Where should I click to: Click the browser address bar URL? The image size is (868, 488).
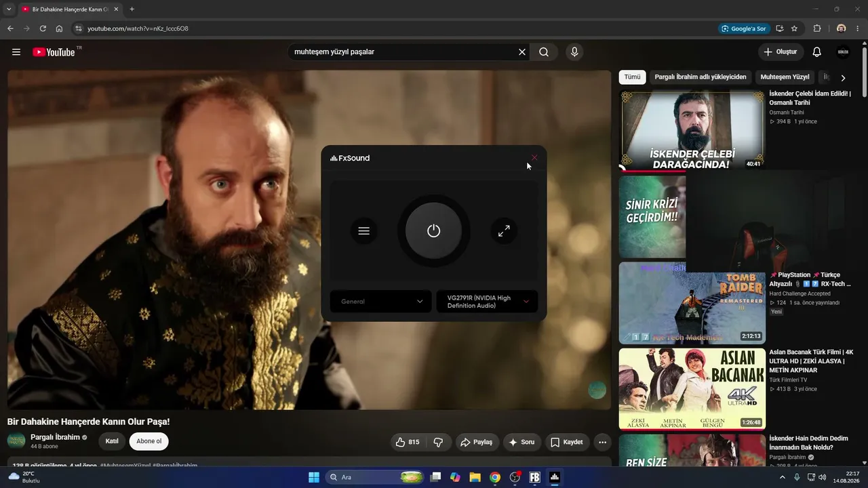coord(138,28)
